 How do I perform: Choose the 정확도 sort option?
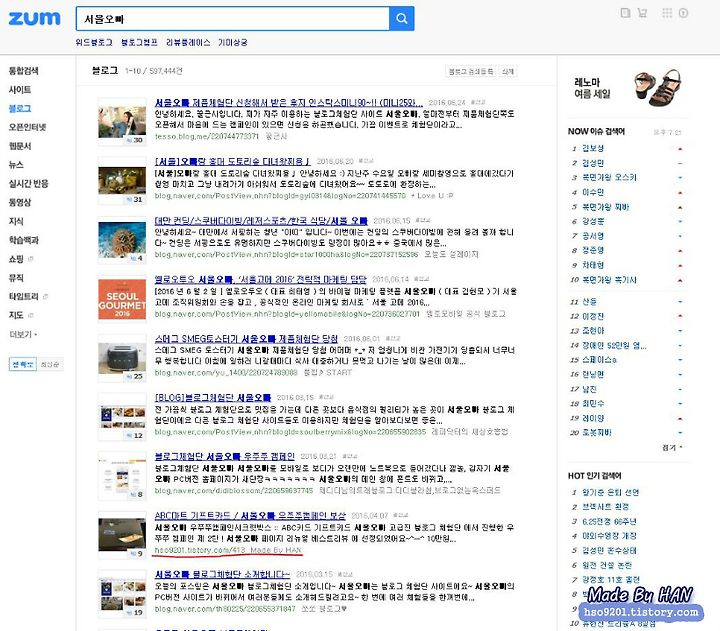tap(22, 365)
